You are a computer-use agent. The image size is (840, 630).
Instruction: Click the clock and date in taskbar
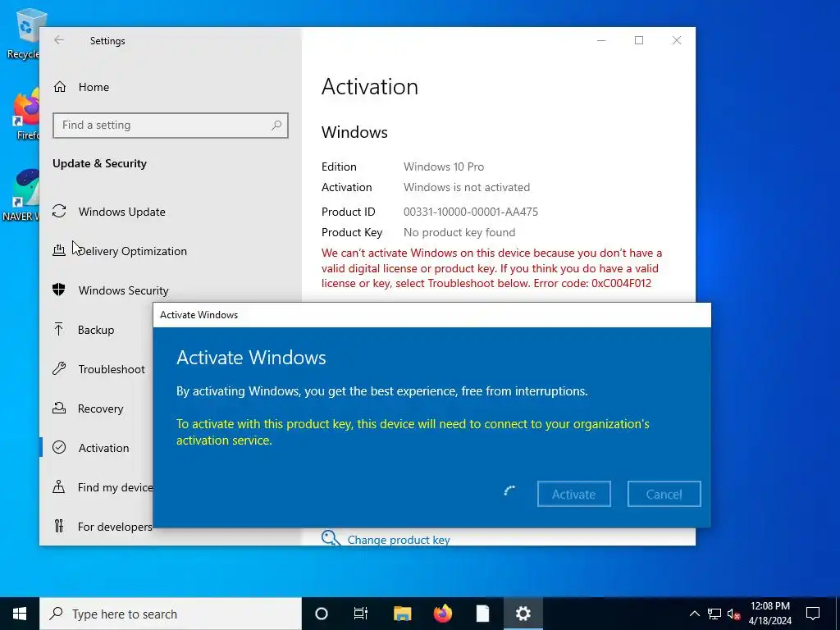click(x=769, y=614)
